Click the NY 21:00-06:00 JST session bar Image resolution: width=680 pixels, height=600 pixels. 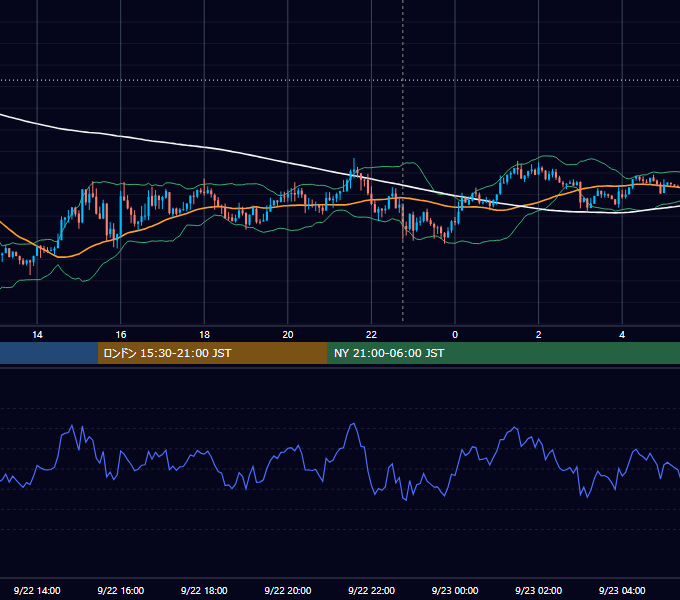[503, 353]
